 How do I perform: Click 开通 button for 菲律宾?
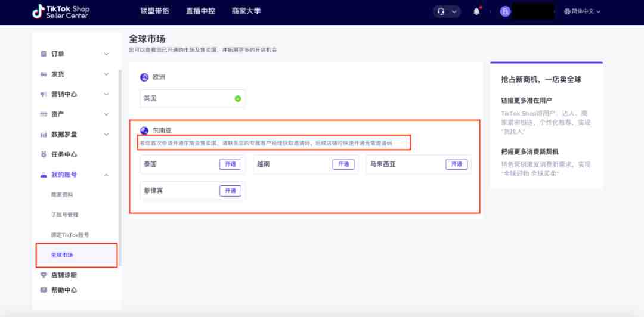[x=230, y=191]
